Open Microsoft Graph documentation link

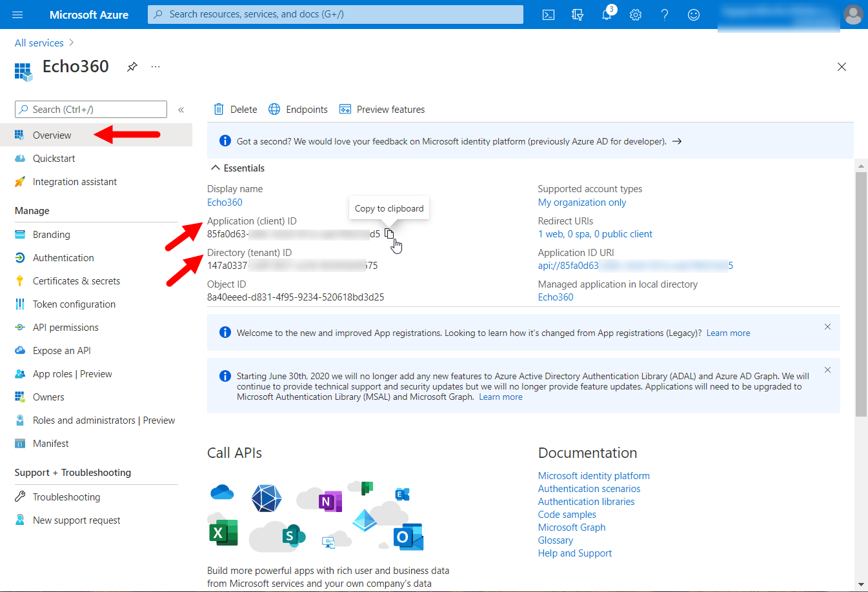coord(572,528)
